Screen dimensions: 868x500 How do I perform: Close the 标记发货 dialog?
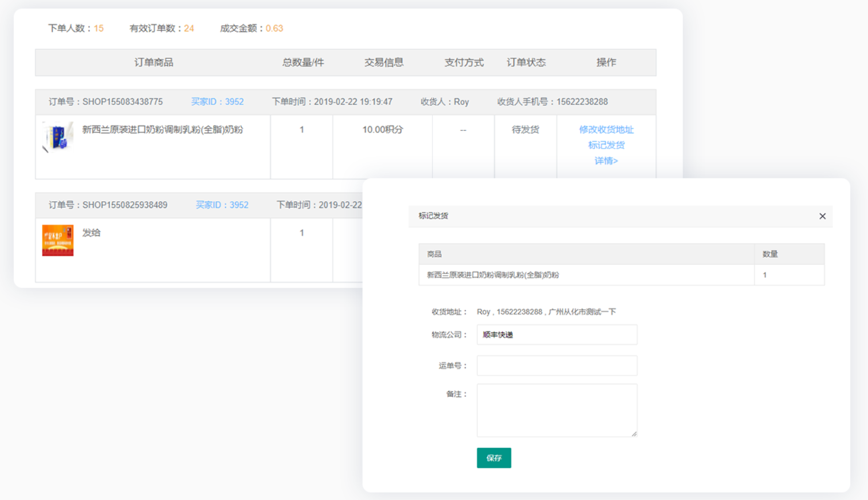tap(822, 216)
